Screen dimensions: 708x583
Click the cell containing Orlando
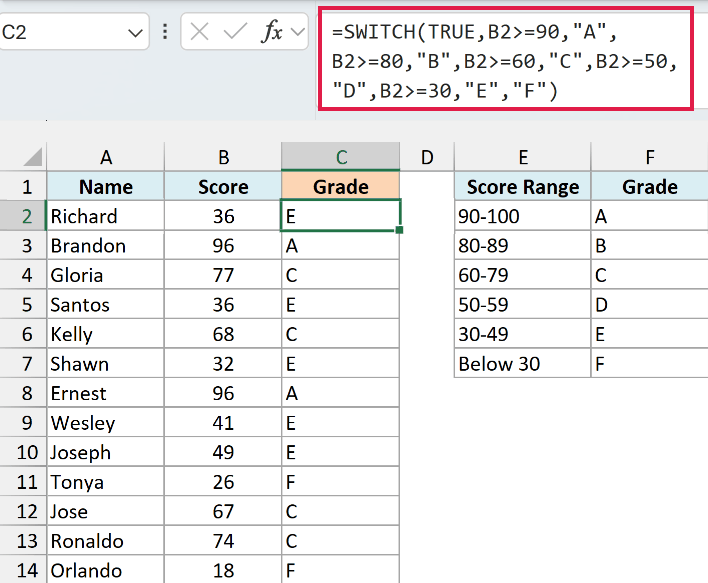(106, 570)
